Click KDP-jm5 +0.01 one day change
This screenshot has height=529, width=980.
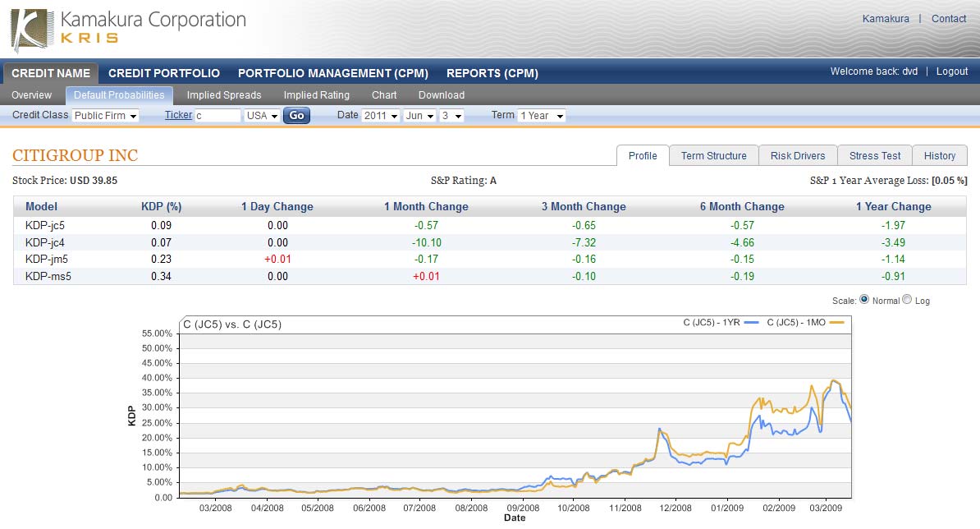point(277,259)
